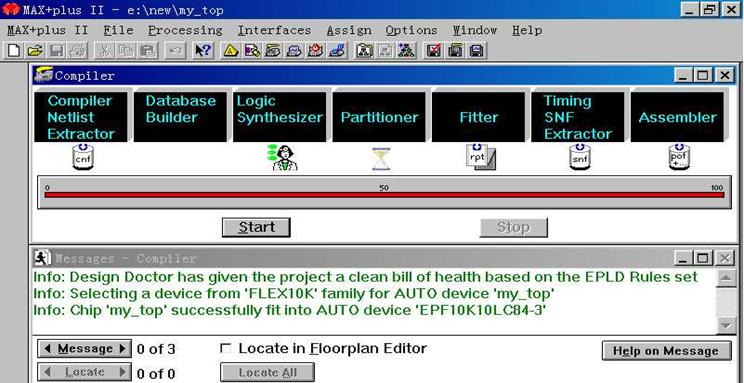Click the snf file icon under Timing SNF Extractor
The width and height of the screenshot is (744, 383).
click(580, 157)
